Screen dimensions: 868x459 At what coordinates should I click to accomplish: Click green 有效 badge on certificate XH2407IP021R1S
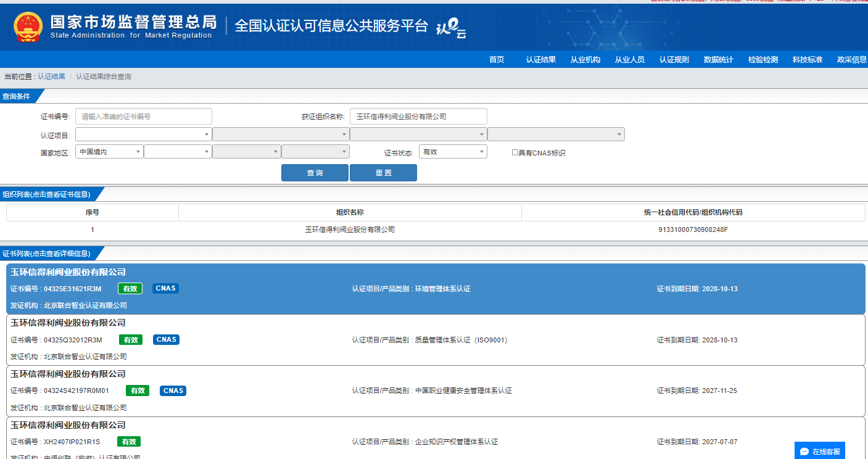pyautogui.click(x=129, y=442)
